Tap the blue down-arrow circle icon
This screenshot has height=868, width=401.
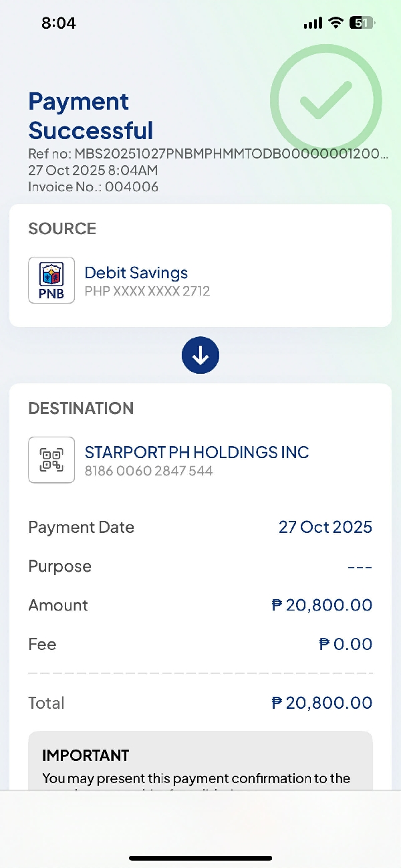click(200, 356)
